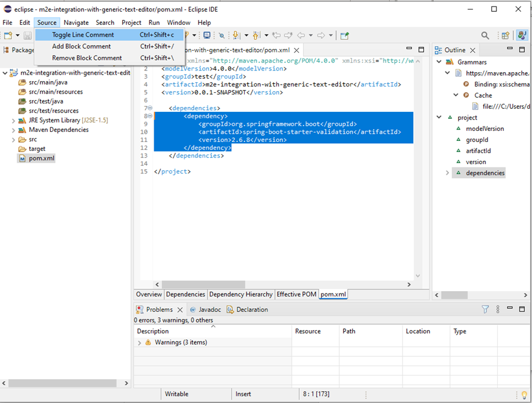This screenshot has height=403, width=532.
Task: Choose Remove Block Comment menu entry
Action: [x=109, y=58]
